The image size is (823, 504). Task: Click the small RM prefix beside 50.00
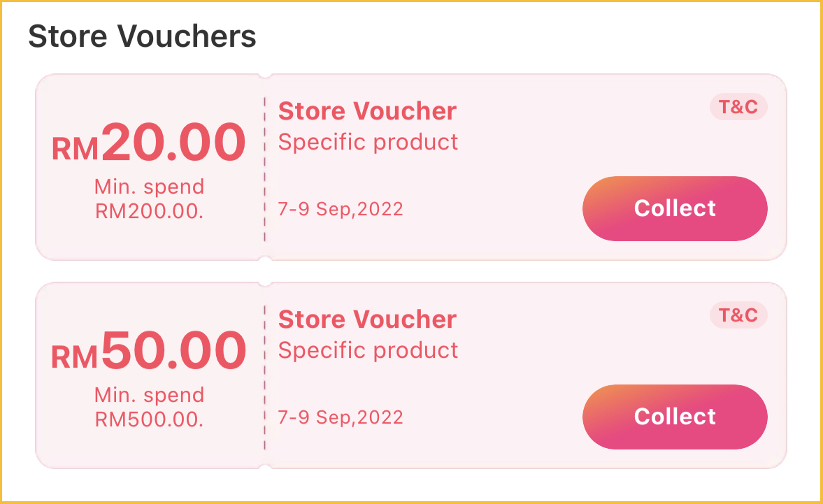tap(75, 357)
